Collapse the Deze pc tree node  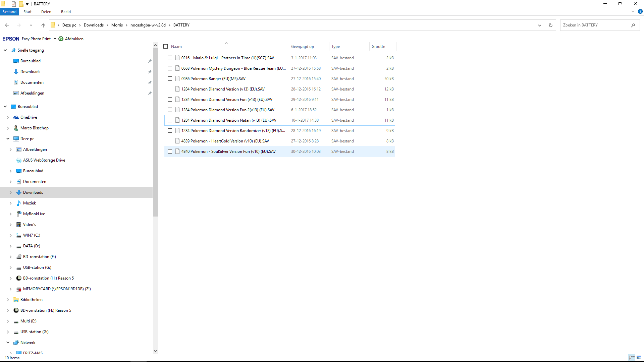click(8, 139)
